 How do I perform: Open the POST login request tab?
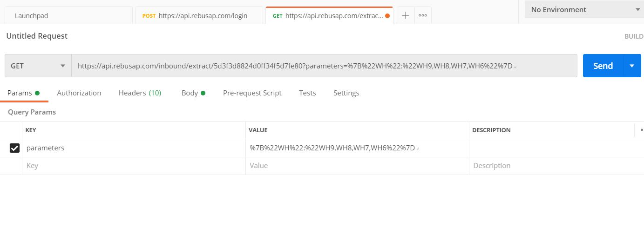click(199, 16)
